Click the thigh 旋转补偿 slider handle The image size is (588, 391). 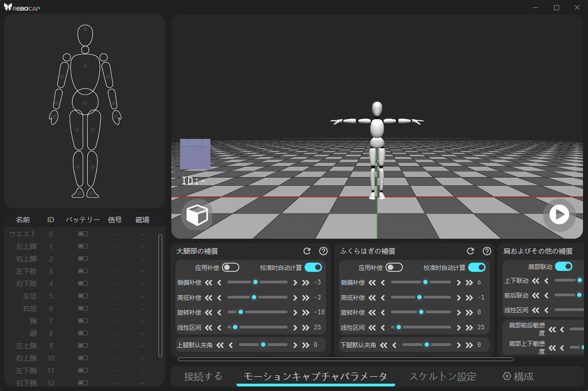[x=240, y=312]
